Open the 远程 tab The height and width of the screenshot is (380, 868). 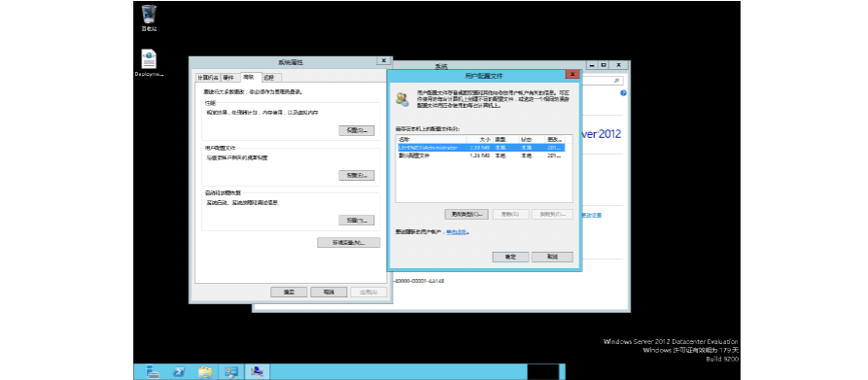click(269, 78)
